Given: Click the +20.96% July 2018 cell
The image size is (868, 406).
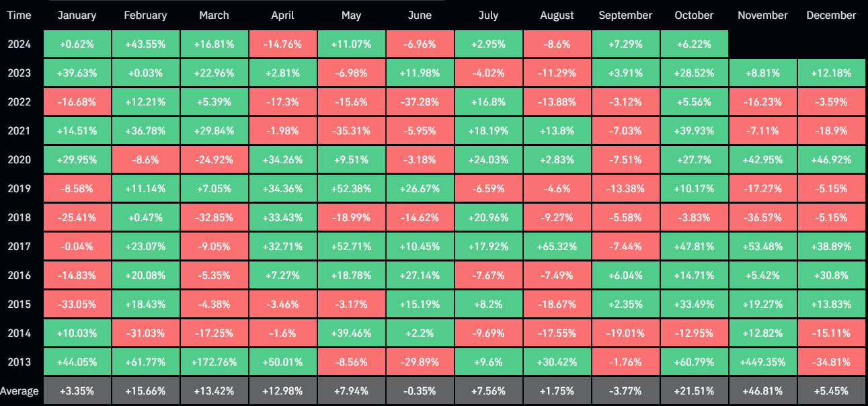Looking at the screenshot, I should [x=488, y=218].
